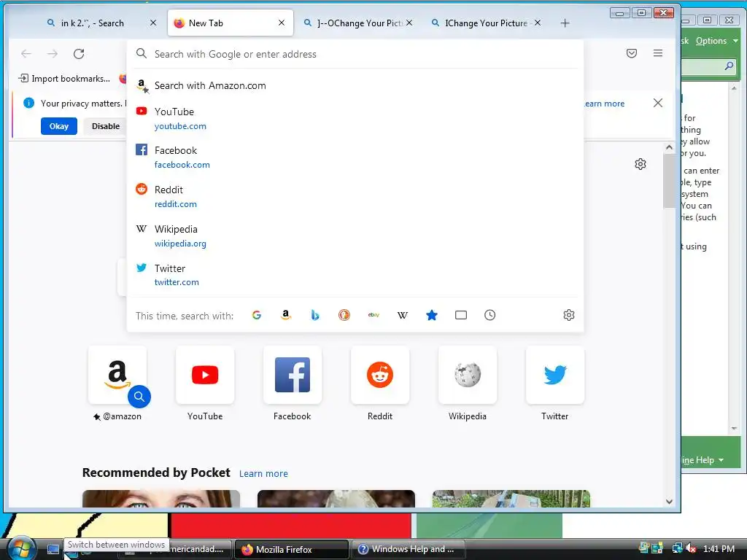Screen dimensions: 747x560
Task: Open the Firefox hamburger menu
Action: click(x=658, y=53)
